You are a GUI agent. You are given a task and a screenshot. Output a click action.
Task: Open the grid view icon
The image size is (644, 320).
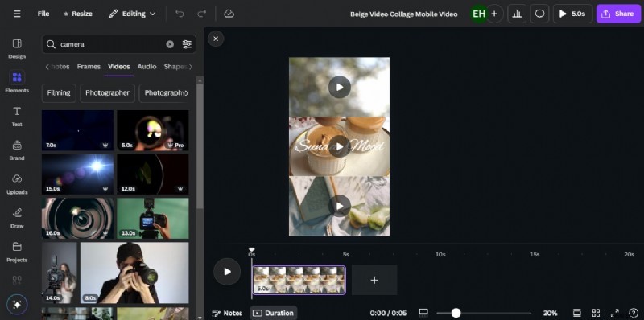click(596, 313)
